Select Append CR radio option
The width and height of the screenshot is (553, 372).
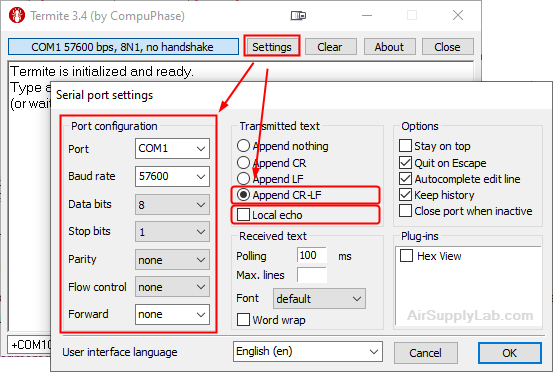click(243, 163)
